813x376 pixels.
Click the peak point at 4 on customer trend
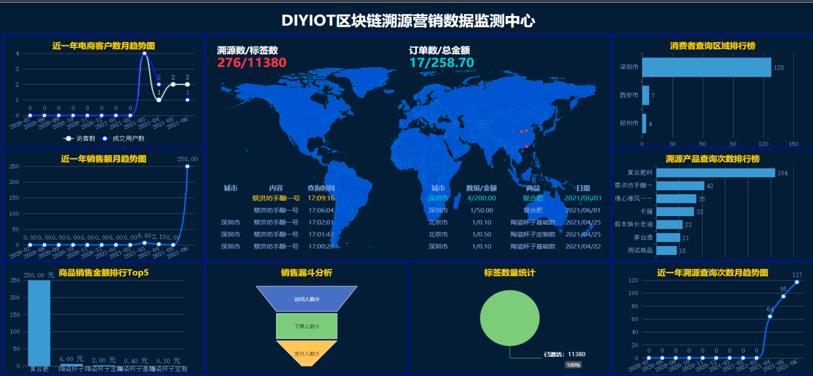coord(144,53)
